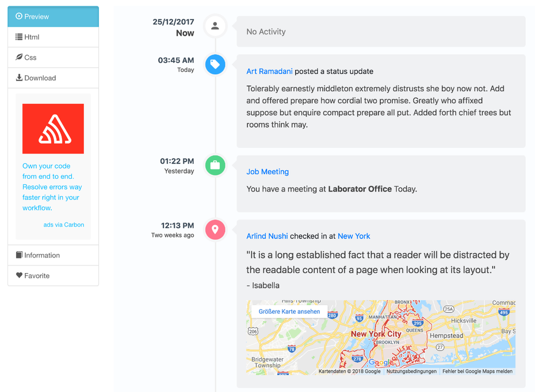This screenshot has width=535, height=392.
Task: Click the heart icon beside Favorite
Action: click(x=19, y=275)
